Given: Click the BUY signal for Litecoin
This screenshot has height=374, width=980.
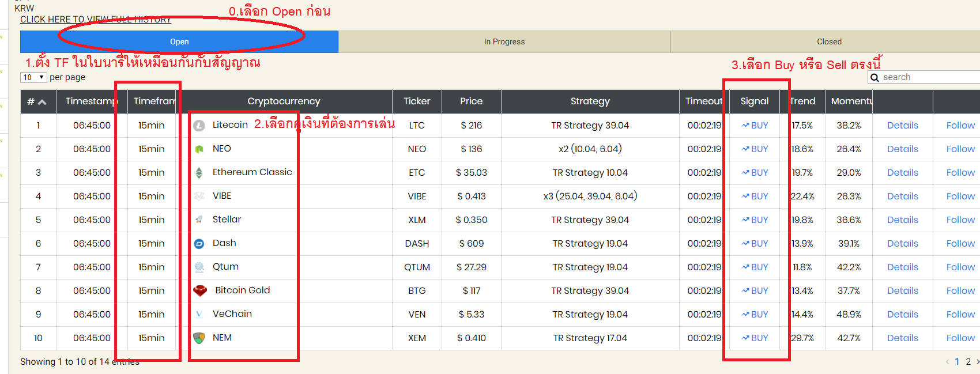Looking at the screenshot, I should 755,125.
